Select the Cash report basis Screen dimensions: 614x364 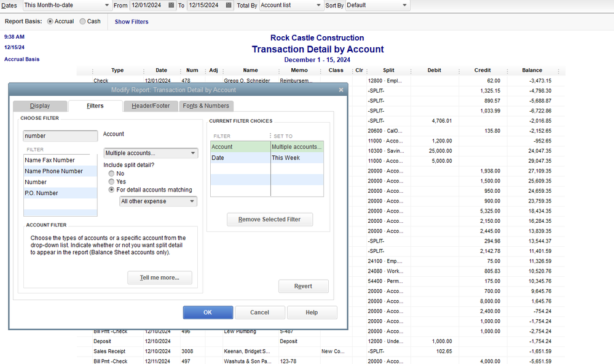[x=83, y=21]
